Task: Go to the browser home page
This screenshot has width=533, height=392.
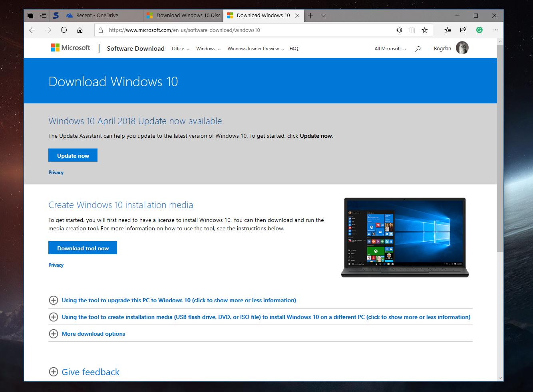Action: (x=80, y=30)
